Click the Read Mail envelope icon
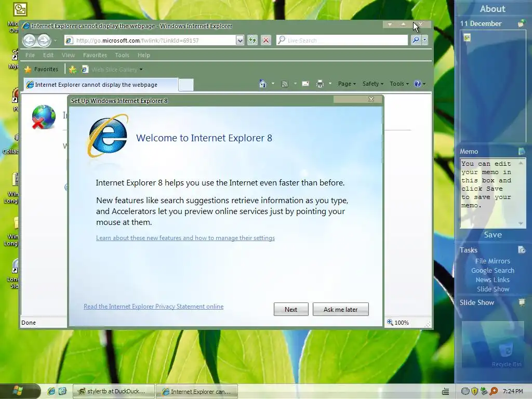 coord(305,84)
